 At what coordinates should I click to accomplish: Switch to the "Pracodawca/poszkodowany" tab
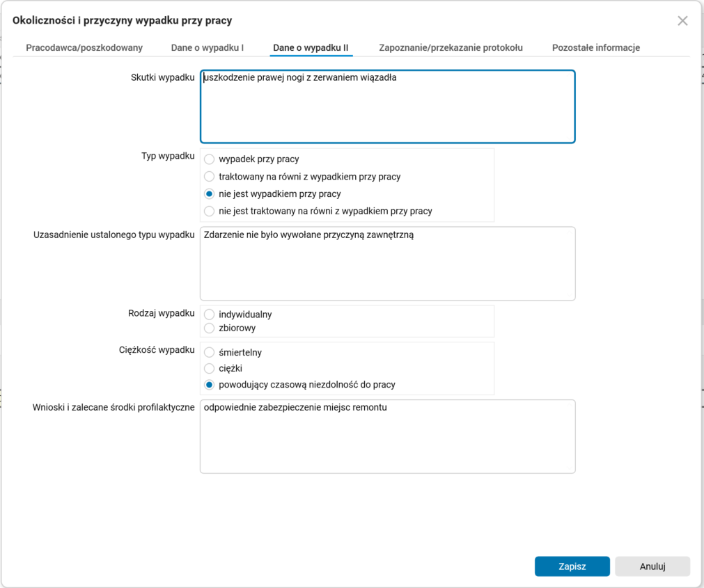point(84,47)
